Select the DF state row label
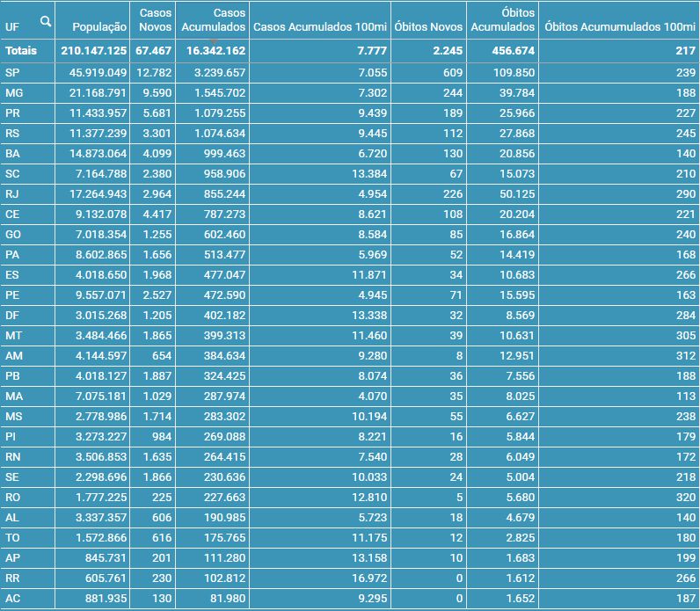700x611 pixels. click(12, 315)
